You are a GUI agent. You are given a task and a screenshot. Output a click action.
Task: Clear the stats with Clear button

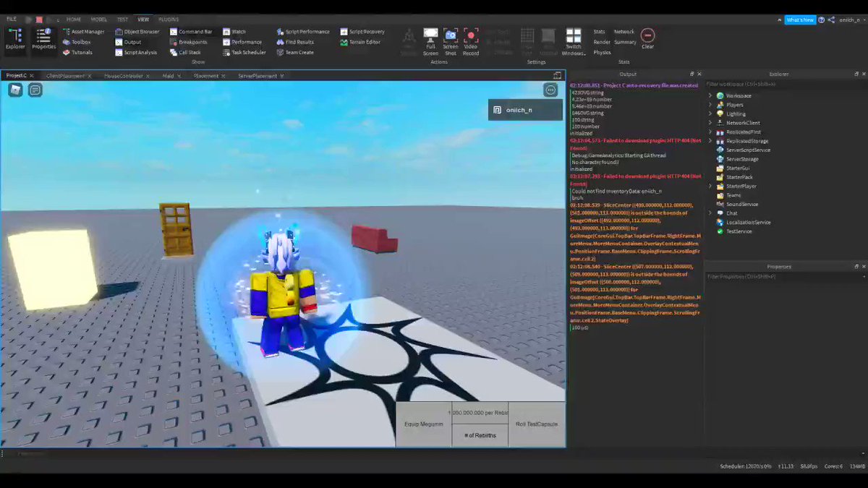pos(647,39)
